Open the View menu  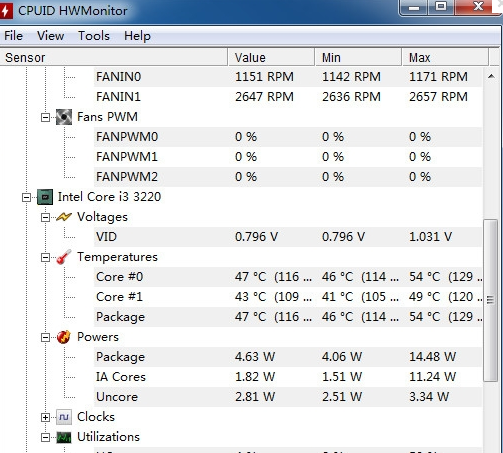click(50, 36)
